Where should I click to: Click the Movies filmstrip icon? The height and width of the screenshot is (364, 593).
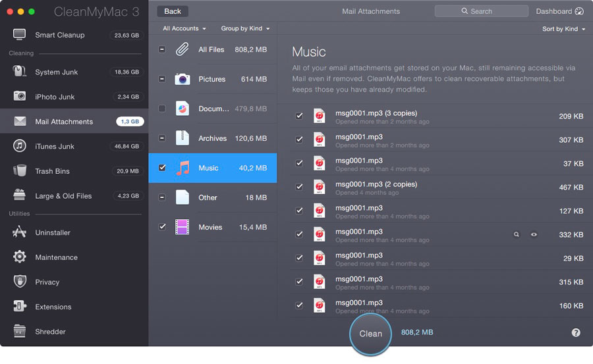182,227
